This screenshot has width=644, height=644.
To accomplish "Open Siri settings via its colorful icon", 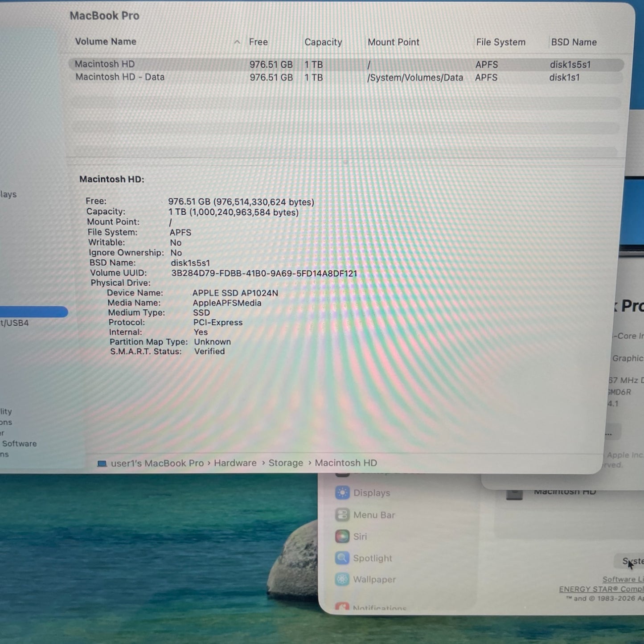I will point(342,536).
